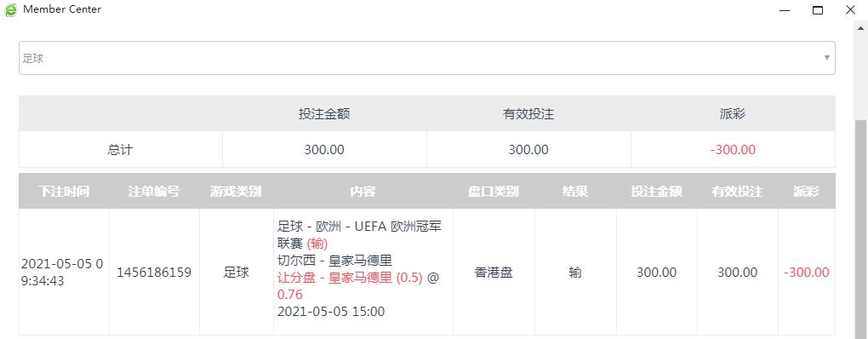Click the dropdown arrow beside 足球
This screenshot has height=339, width=868.
point(827,58)
